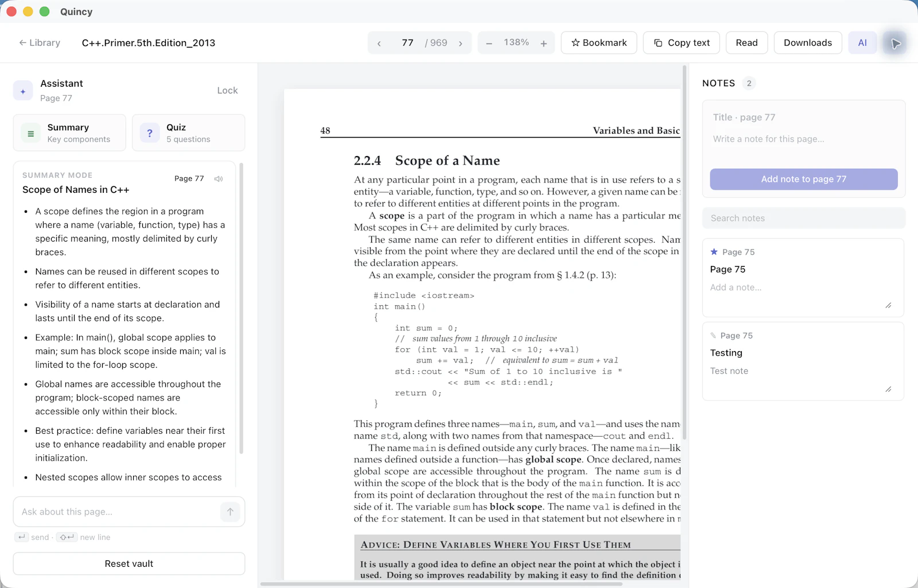The width and height of the screenshot is (918, 588).
Task: Bookmark the current page
Action: pos(599,43)
